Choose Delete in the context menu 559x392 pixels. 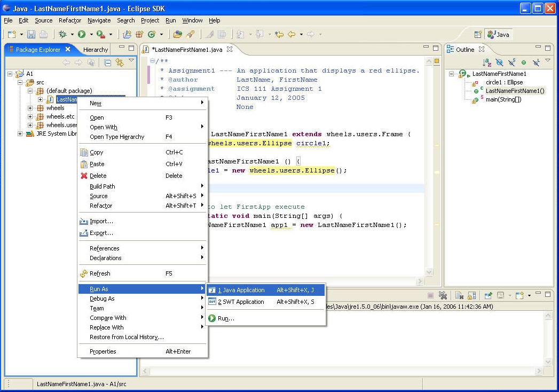pos(143,176)
